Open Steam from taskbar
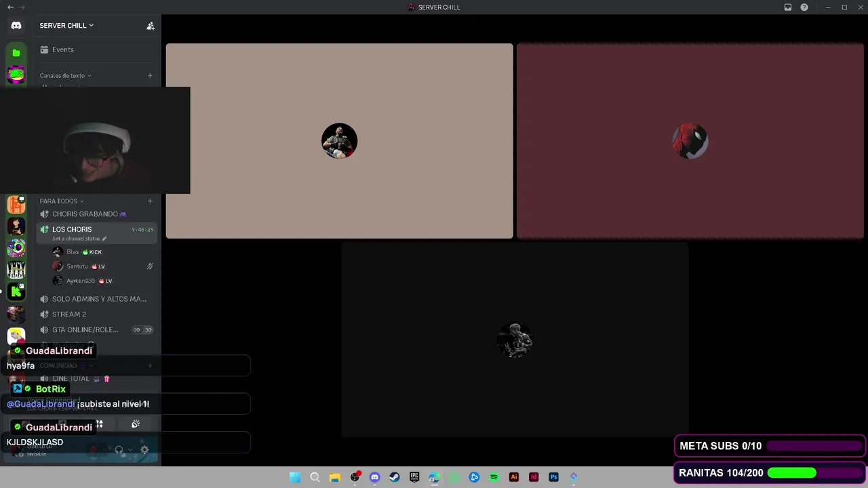The image size is (868, 488). 395,477
